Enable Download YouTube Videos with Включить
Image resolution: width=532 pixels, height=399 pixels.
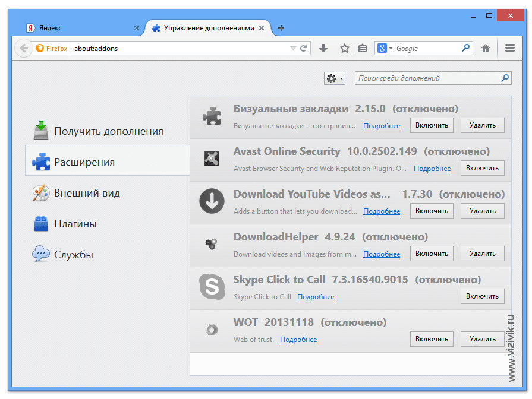point(432,211)
